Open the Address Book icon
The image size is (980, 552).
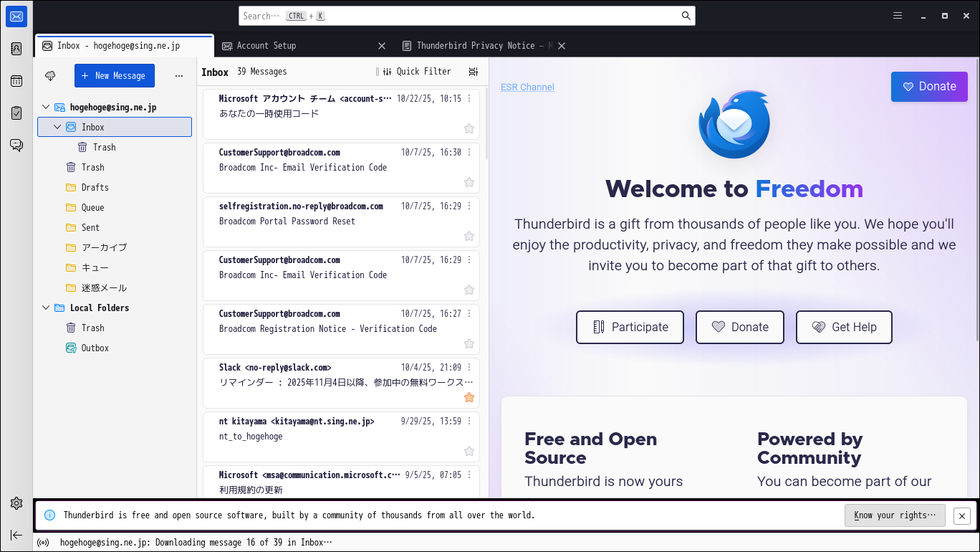[16, 49]
